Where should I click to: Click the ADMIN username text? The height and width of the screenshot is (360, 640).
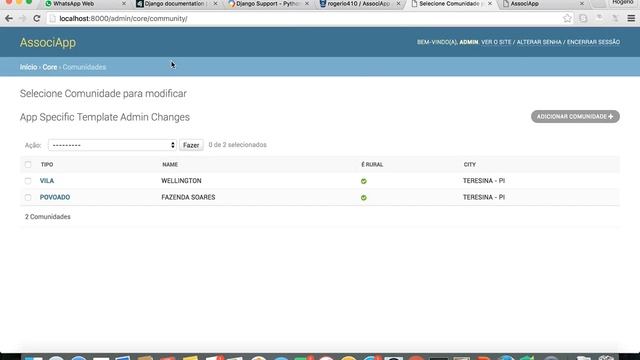pos(469,42)
